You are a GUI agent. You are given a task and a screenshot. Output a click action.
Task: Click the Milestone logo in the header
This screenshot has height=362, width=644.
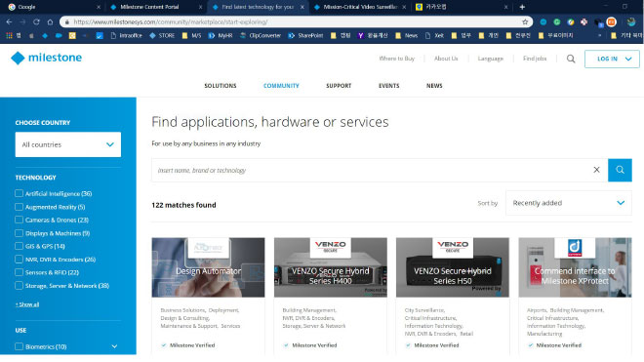point(47,58)
